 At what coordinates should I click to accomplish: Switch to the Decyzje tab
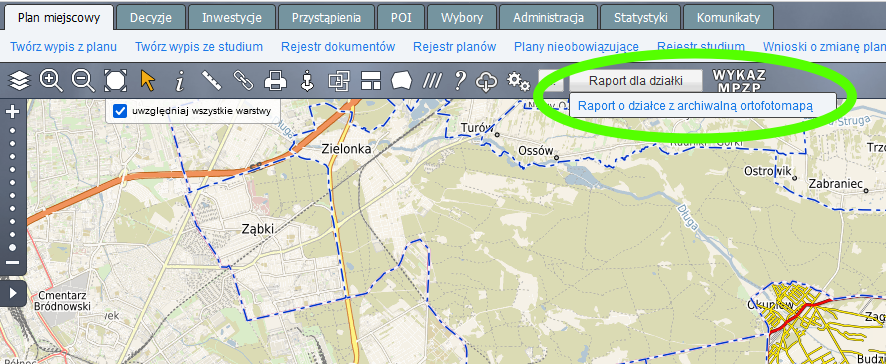pyautogui.click(x=150, y=18)
